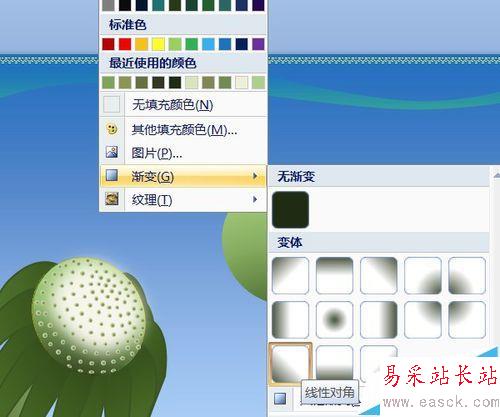Viewport: 500px width, 417px height.
Task: Open 其他填充颜色(M)... dialog entry
Action: pyautogui.click(x=183, y=129)
